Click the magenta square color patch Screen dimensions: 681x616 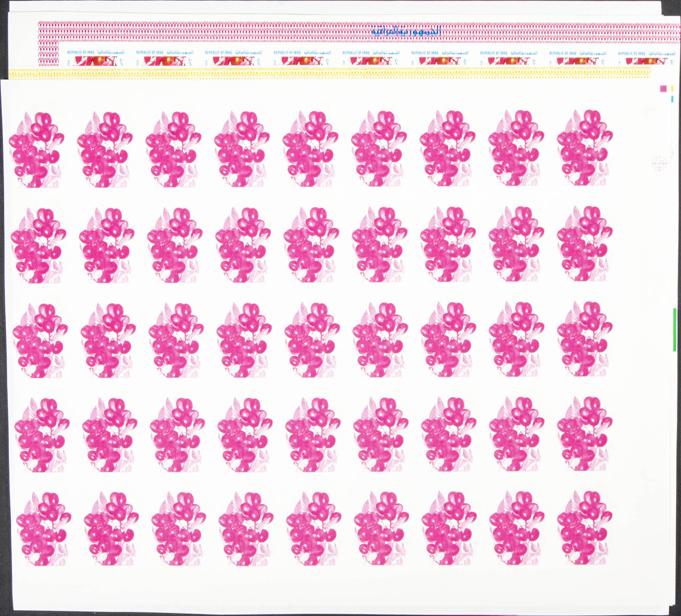[x=663, y=88]
